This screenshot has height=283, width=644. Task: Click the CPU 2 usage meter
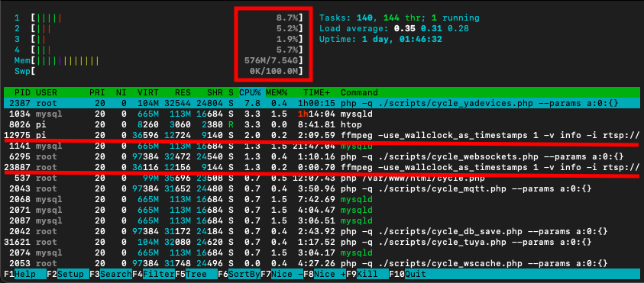coord(159,29)
